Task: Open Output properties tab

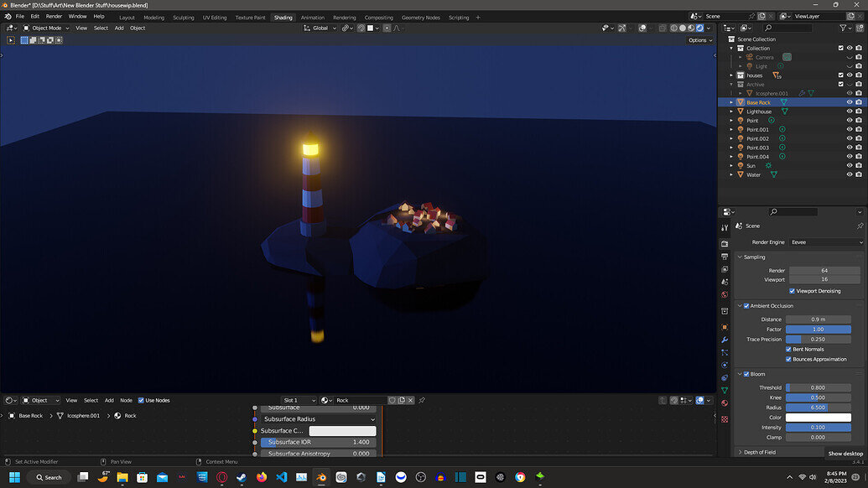Action: pyautogui.click(x=725, y=257)
